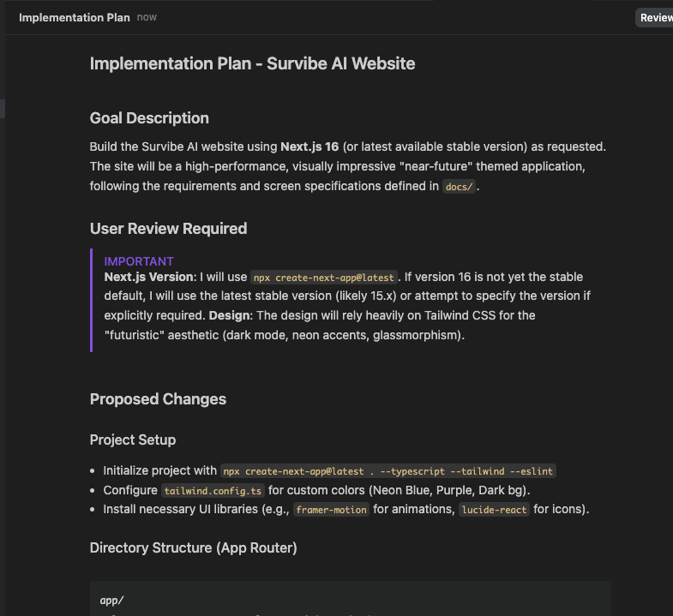Click the 'now' timestamp label

147,17
